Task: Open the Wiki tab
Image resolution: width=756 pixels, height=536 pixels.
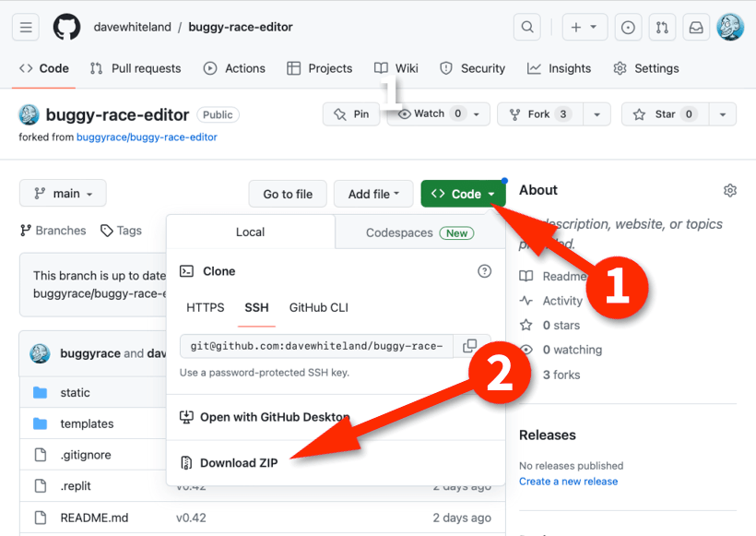Action: [x=396, y=68]
